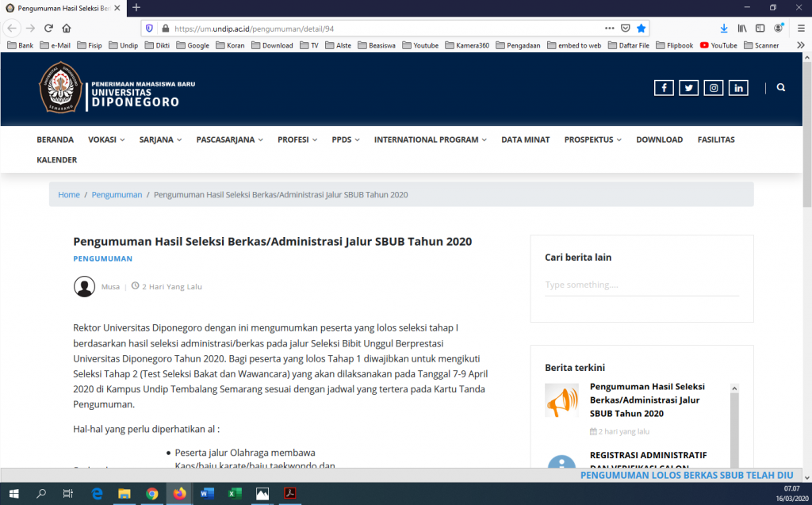Image resolution: width=812 pixels, height=505 pixels.
Task: Expand the Vokasi dropdown menu
Action: [x=106, y=140]
